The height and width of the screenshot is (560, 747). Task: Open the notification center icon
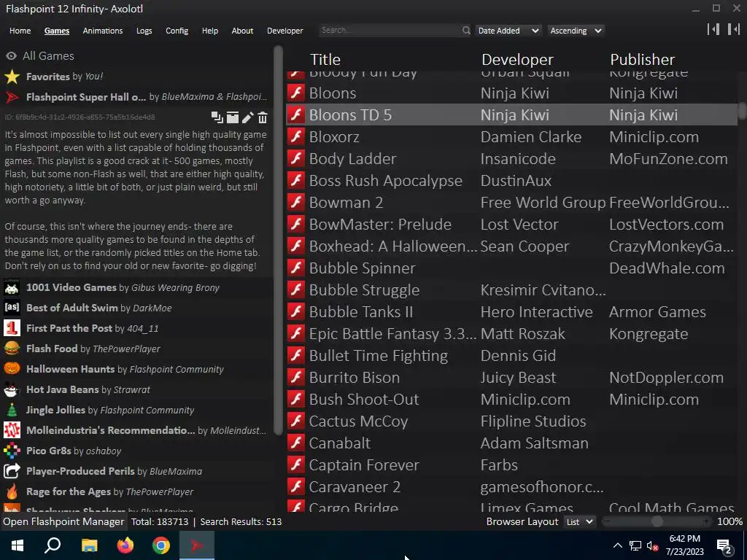pos(725,546)
